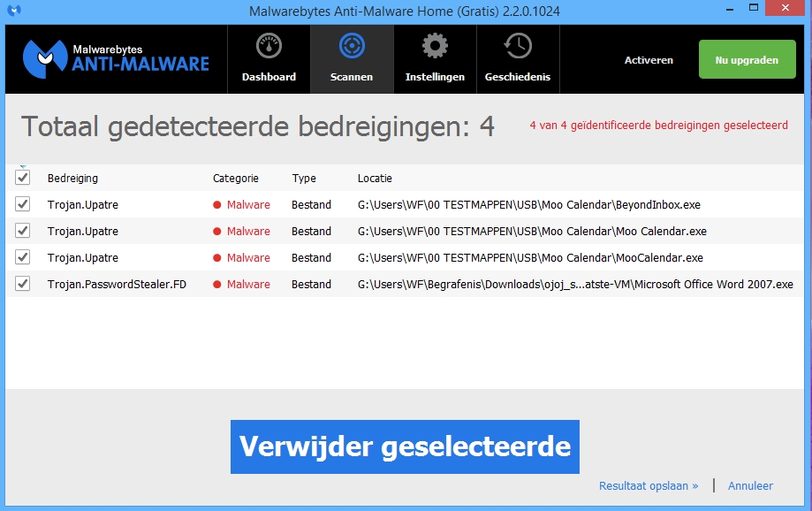The height and width of the screenshot is (511, 812).
Task: Click Trojan.Upatre name in MooCalendar.exe row
Action: [83, 257]
